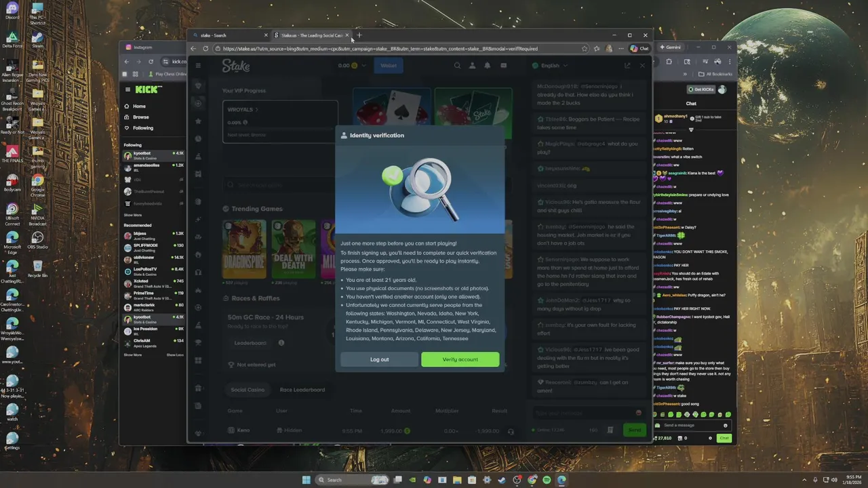
Task: Click the green Send button in Stake chat
Action: [x=635, y=430]
